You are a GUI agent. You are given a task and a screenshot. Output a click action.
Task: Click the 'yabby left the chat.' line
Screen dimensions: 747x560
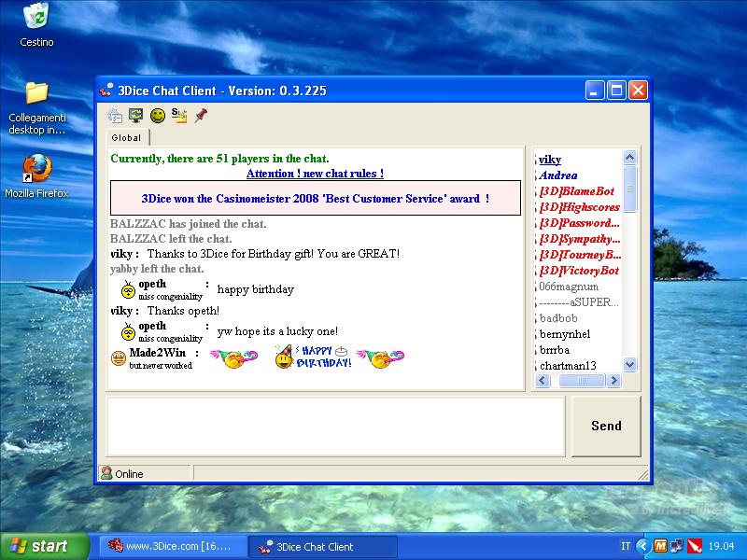click(x=157, y=269)
